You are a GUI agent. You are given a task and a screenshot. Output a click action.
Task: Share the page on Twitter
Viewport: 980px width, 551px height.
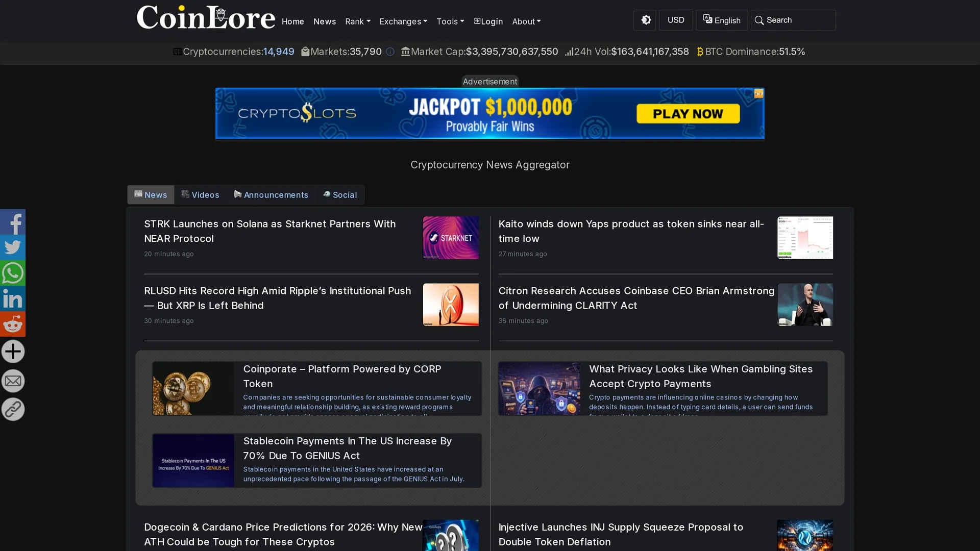(x=13, y=247)
